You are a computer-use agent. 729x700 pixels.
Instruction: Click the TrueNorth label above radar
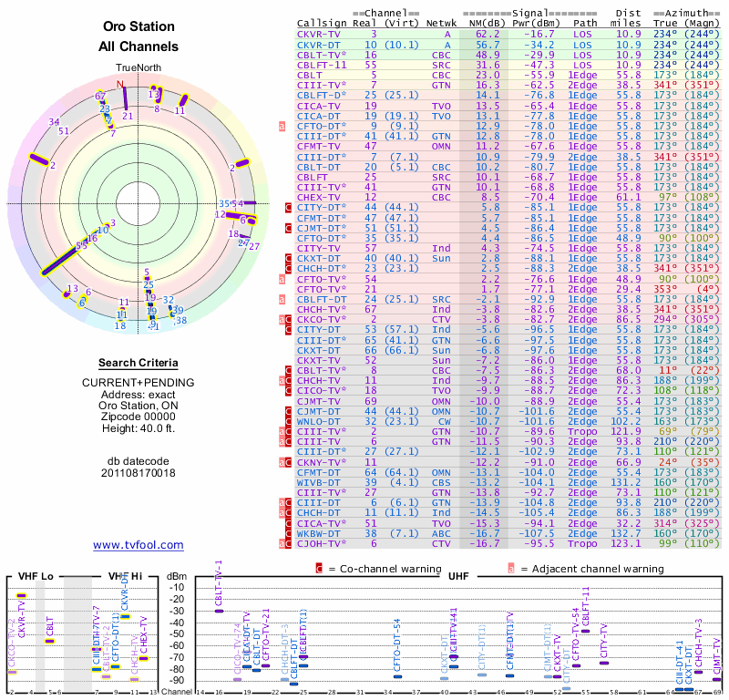pos(139,68)
